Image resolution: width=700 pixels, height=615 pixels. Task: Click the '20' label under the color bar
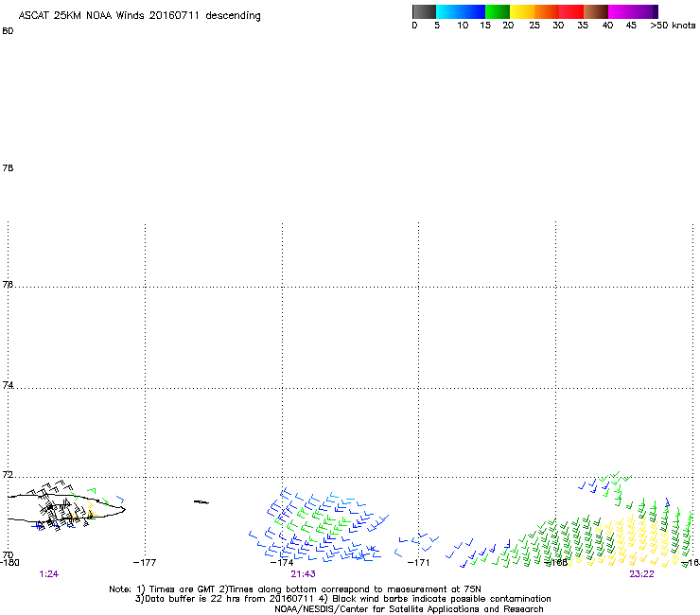(508, 26)
